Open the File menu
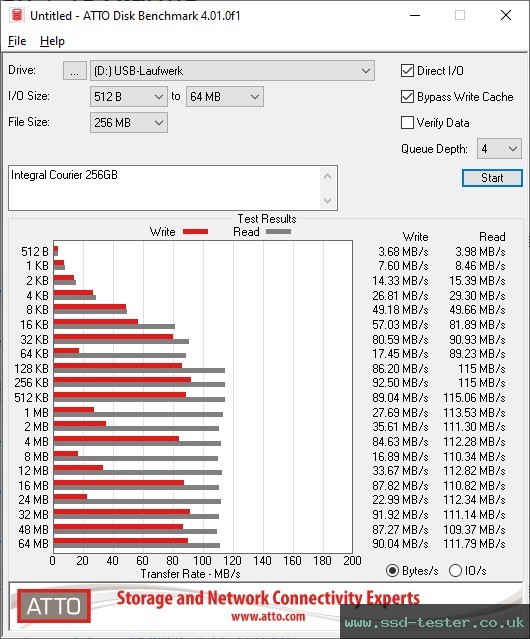This screenshot has height=639, width=530. [17, 41]
